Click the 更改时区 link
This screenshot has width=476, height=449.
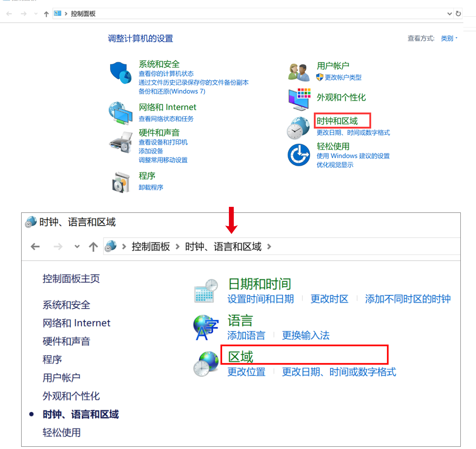(329, 299)
